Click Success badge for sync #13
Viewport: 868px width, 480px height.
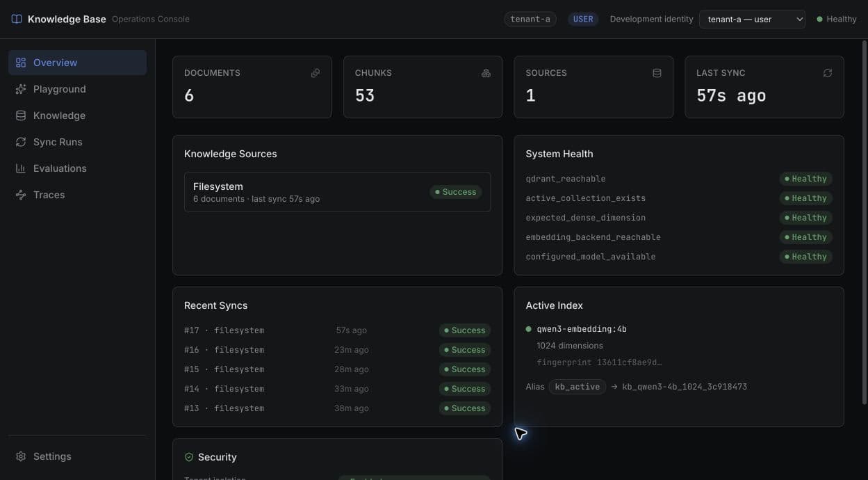tap(464, 408)
